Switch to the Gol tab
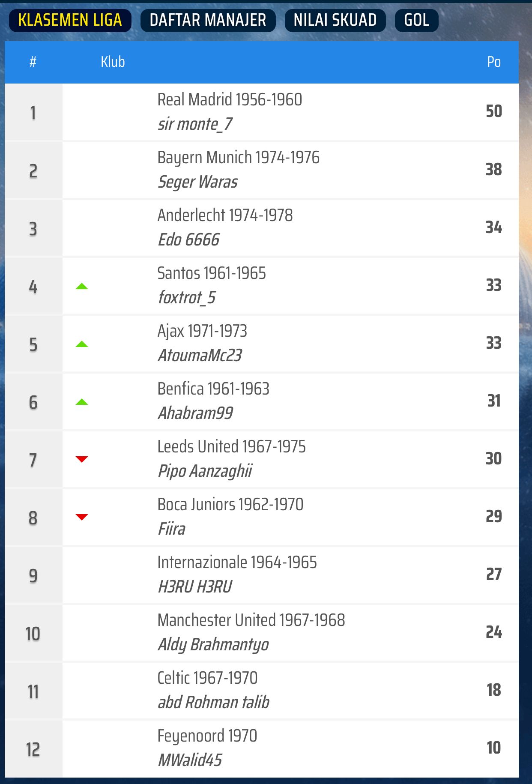This screenshot has width=532, height=784. tap(416, 20)
